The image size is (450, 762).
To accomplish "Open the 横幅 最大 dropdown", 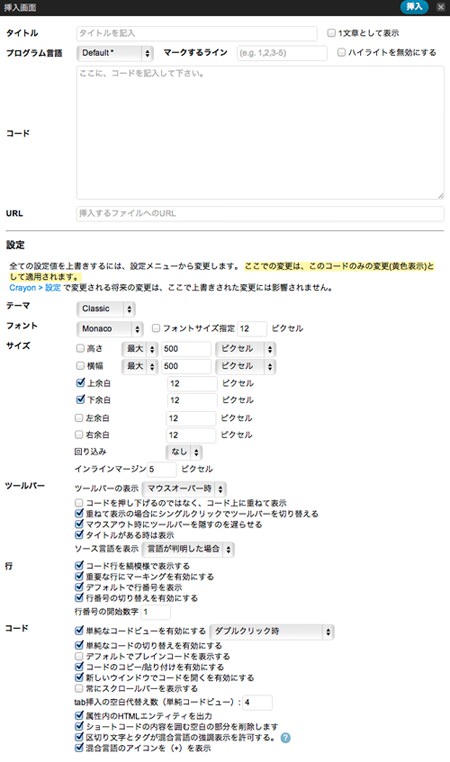I will [140, 366].
